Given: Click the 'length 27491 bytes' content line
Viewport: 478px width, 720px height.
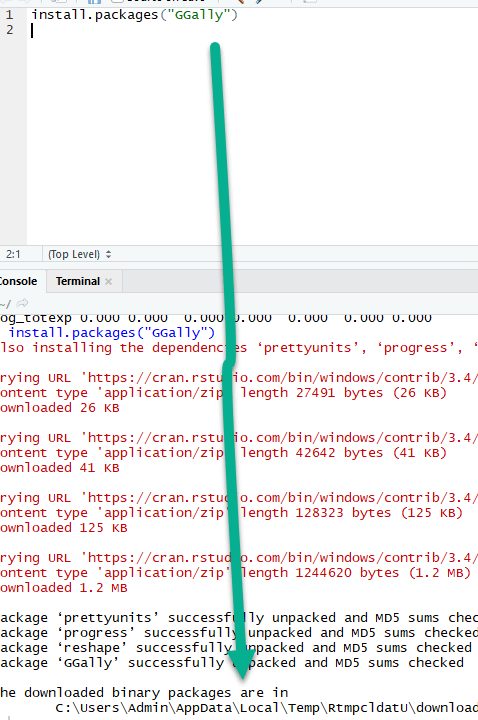Looking at the screenshot, I should click(x=224, y=393).
